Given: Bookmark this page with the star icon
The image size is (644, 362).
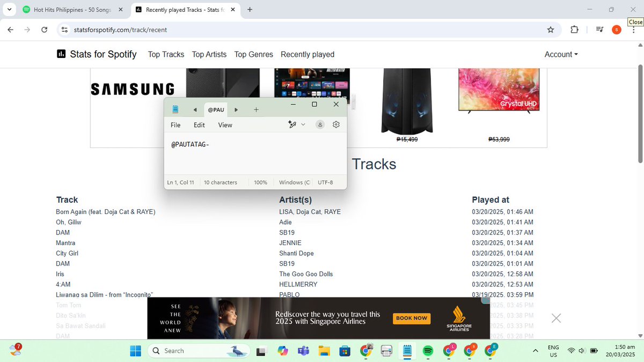Looking at the screenshot, I should point(551,29).
